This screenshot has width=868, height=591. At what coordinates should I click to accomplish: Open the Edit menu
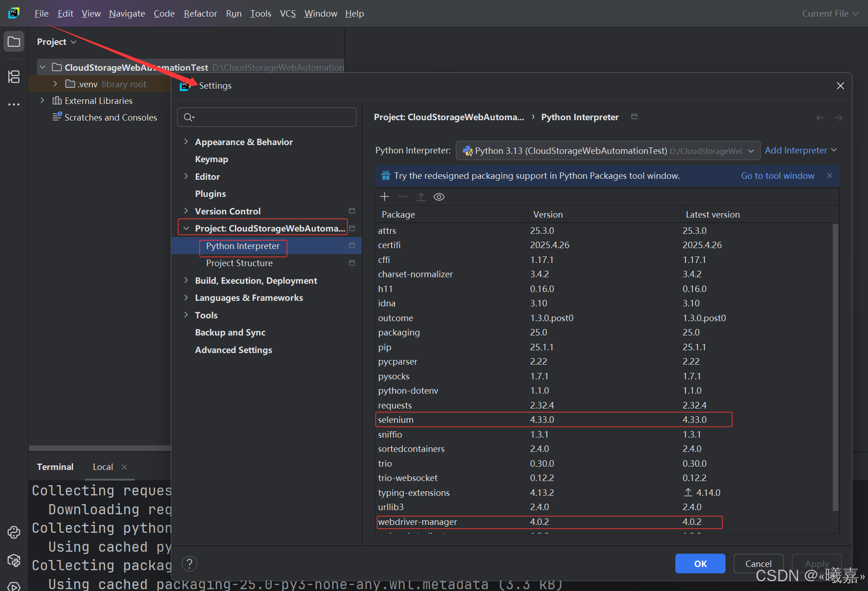point(65,13)
